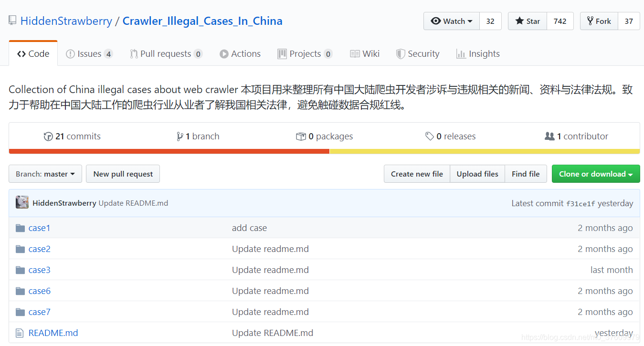Screen dimensions: 644x346
Task: View the 21 commits history
Action: click(73, 136)
